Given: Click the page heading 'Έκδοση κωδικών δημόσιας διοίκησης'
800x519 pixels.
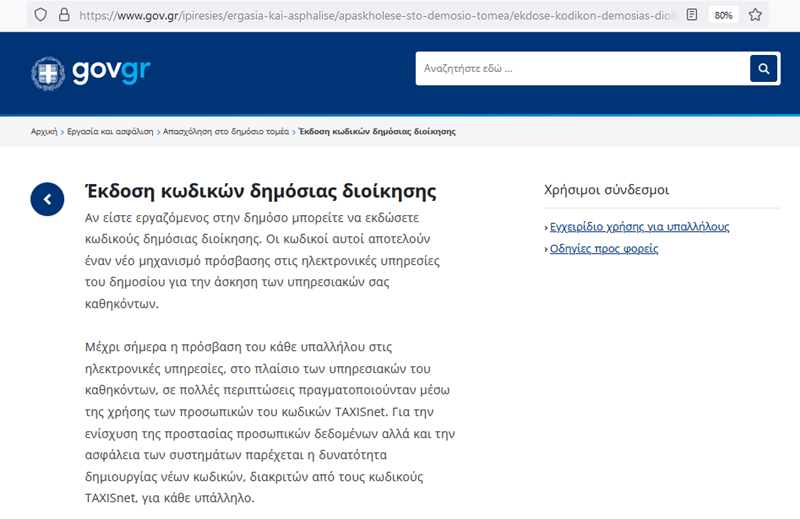Looking at the screenshot, I should (x=261, y=191).
